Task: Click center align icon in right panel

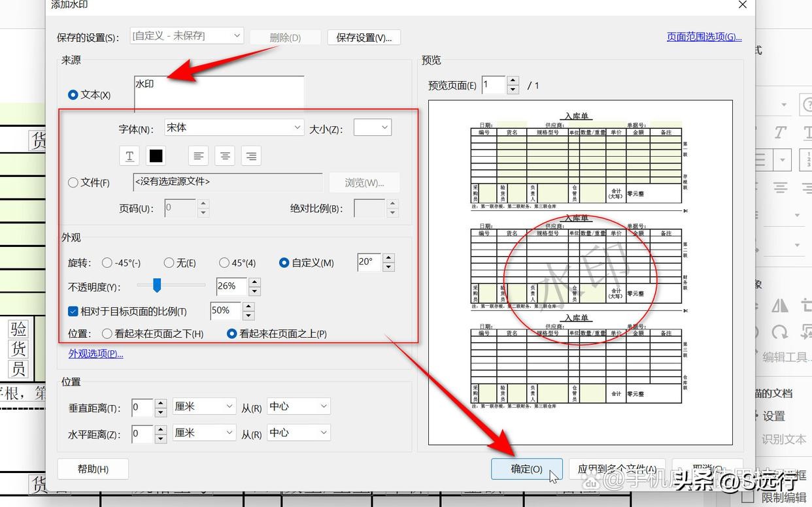Action: (x=780, y=187)
